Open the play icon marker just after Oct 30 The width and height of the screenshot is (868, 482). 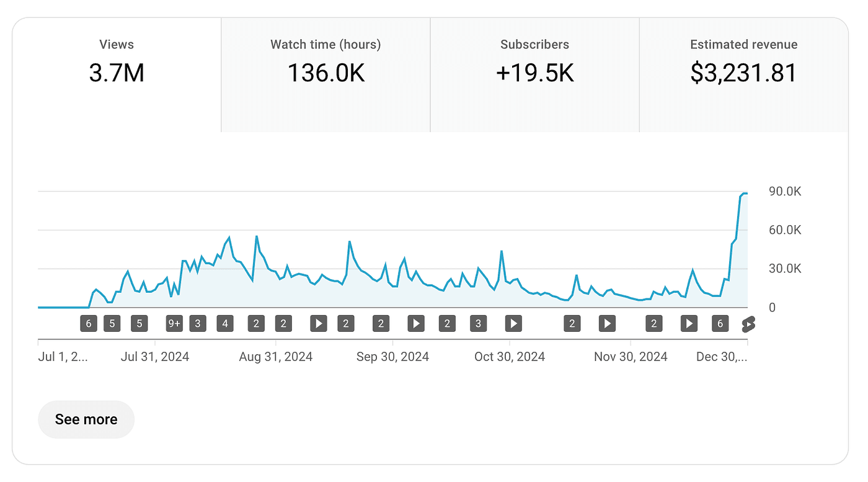[x=513, y=323]
